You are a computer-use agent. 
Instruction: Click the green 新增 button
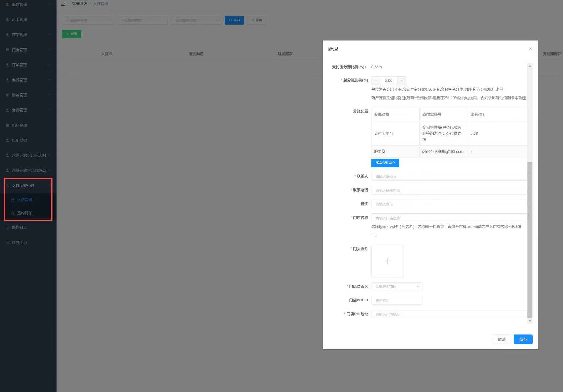click(x=72, y=34)
